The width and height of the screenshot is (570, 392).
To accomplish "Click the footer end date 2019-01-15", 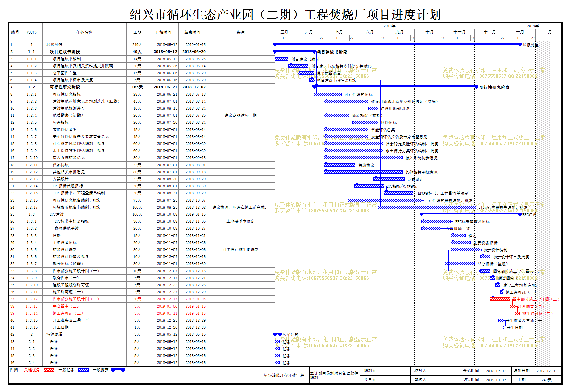I will [496, 380].
